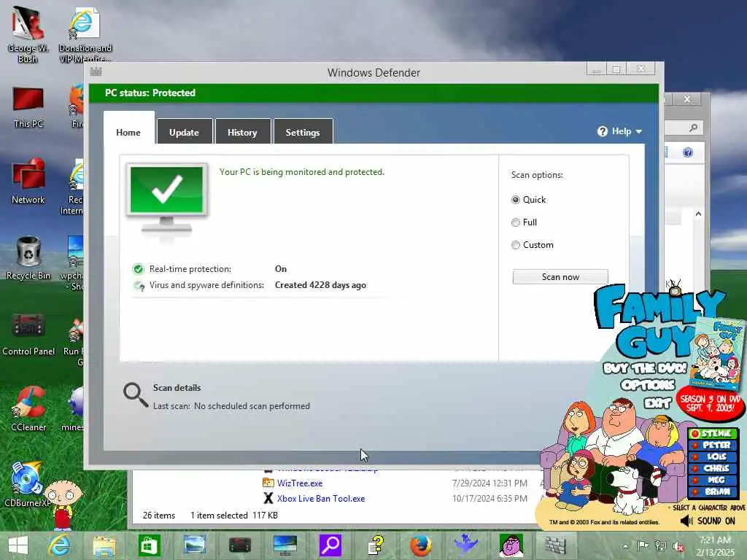
Task: Select Lois in the Family Guy character list
Action: point(712,456)
